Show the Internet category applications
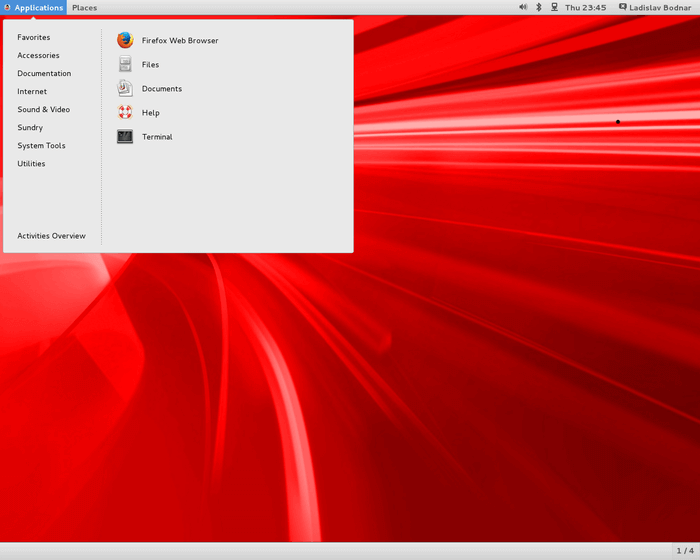Viewport: 700px width, 560px height. [32, 91]
